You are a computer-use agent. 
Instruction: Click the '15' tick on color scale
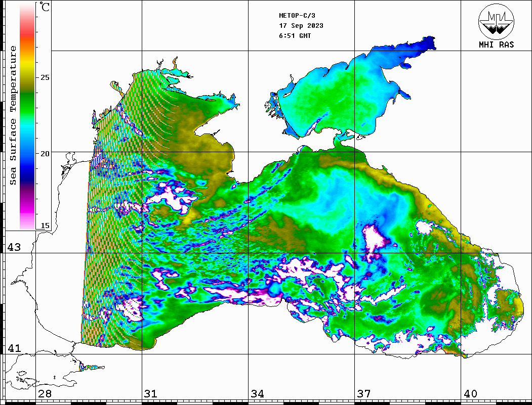tap(45, 226)
